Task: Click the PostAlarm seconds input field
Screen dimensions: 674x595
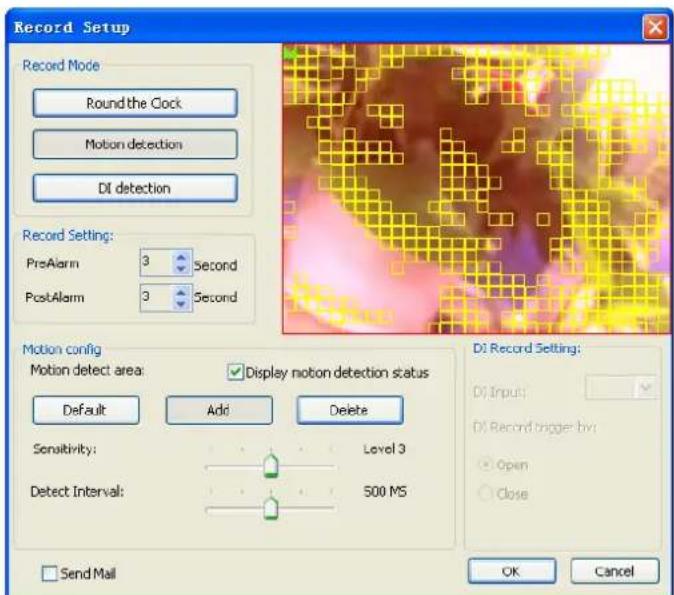Action: [x=157, y=298]
